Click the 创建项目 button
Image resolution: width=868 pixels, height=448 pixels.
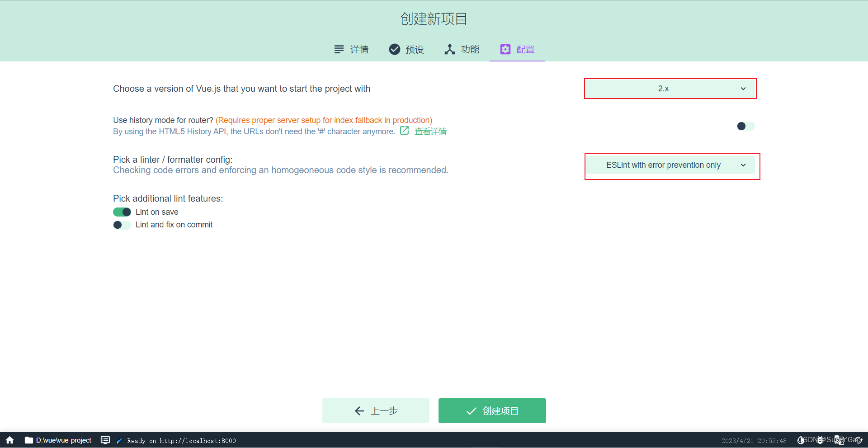(492, 410)
